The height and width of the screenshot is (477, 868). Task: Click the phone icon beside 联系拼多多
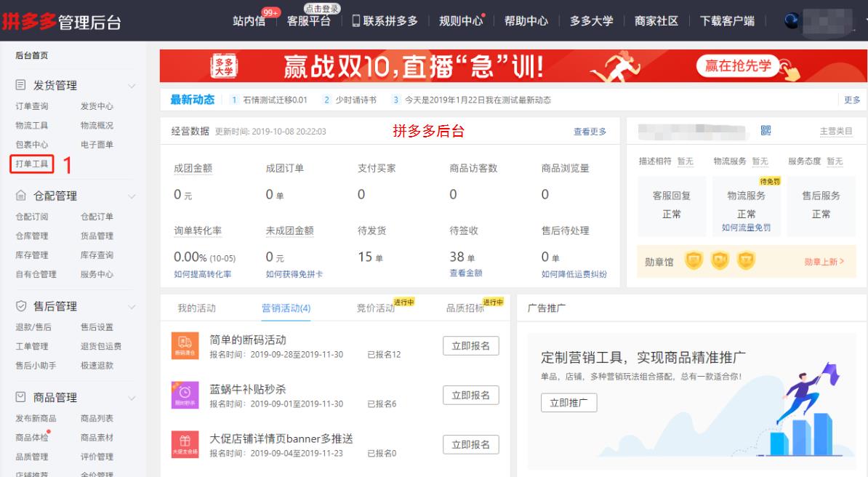click(x=356, y=21)
